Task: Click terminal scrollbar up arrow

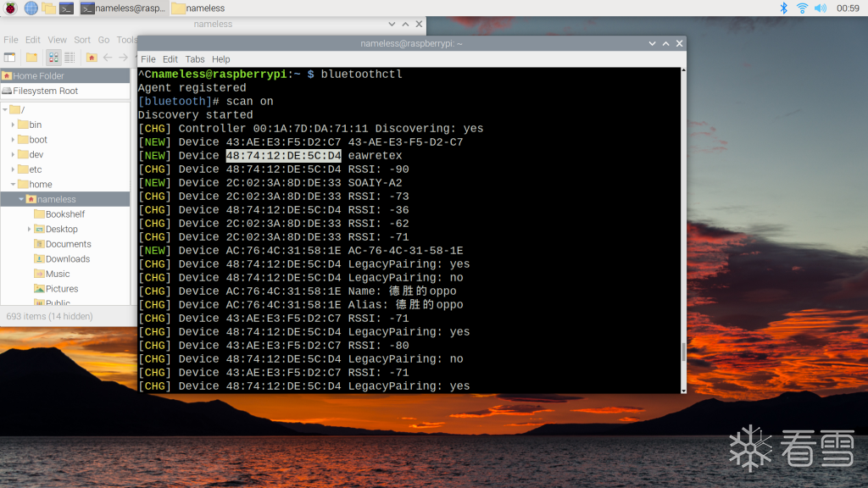Action: [684, 70]
